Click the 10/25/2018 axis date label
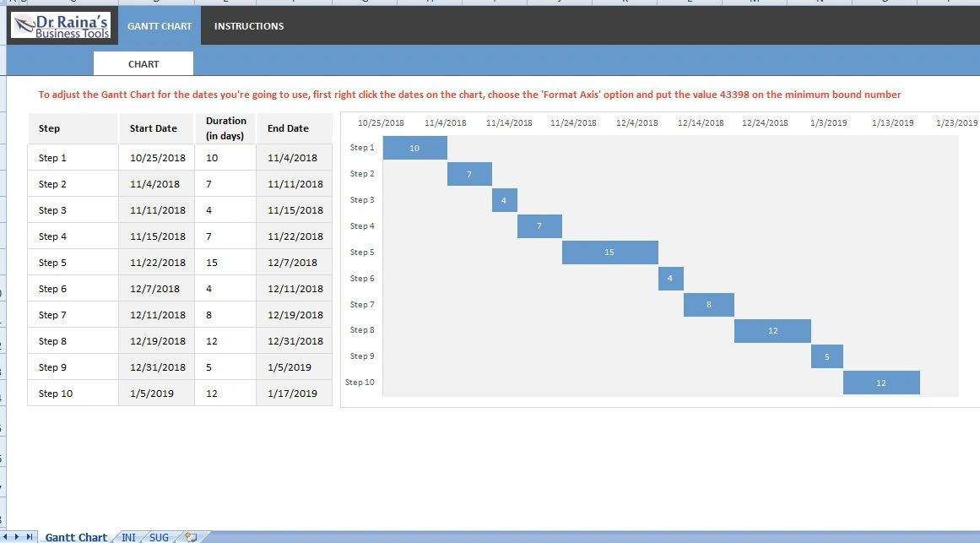 point(381,122)
